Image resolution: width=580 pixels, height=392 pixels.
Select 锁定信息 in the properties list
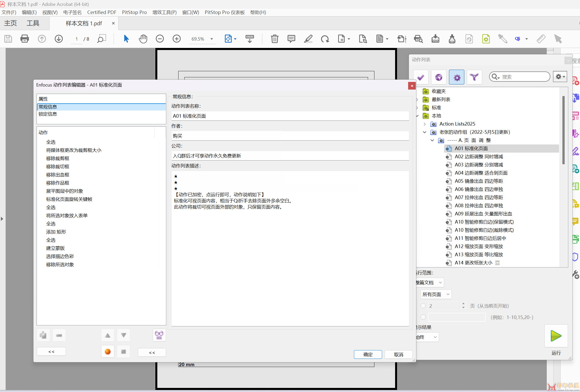coord(48,114)
